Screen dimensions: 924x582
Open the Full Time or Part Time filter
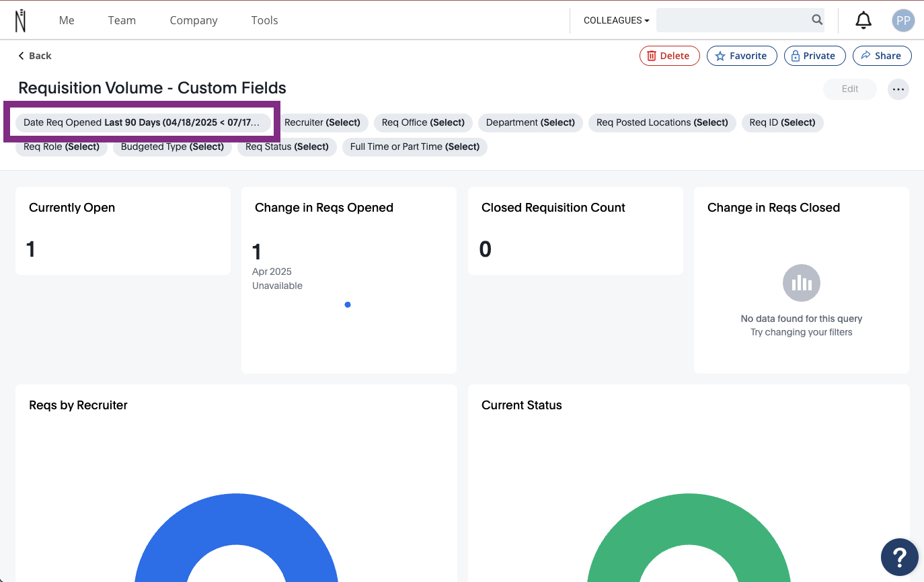coord(415,147)
